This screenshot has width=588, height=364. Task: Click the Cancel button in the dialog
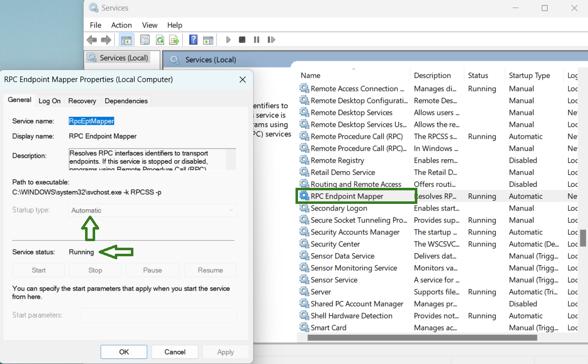point(175,352)
